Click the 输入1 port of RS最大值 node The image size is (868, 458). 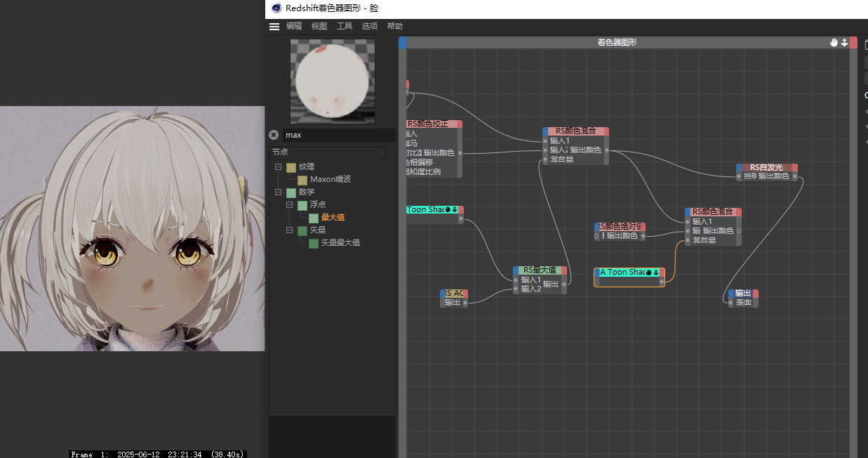click(x=516, y=280)
